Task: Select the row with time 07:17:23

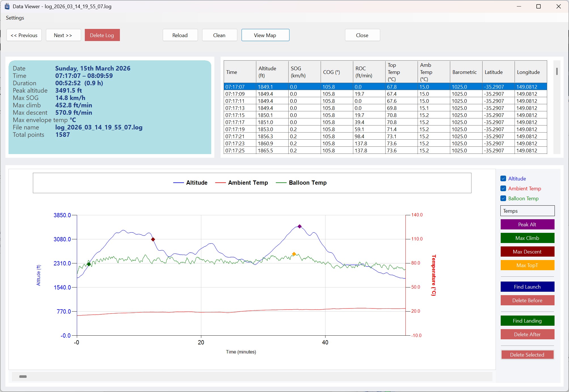Action: [x=385, y=143]
